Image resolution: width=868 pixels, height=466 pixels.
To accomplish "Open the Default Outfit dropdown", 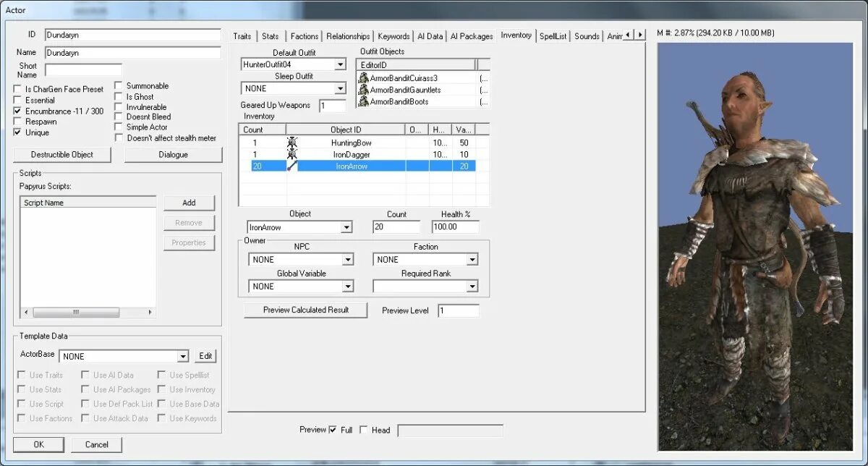I will pyautogui.click(x=340, y=65).
